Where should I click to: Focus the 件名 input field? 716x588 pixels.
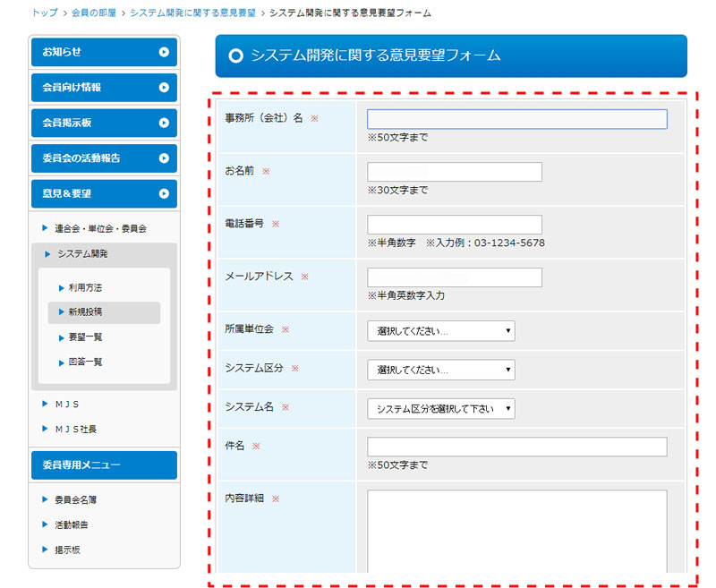pos(517,447)
